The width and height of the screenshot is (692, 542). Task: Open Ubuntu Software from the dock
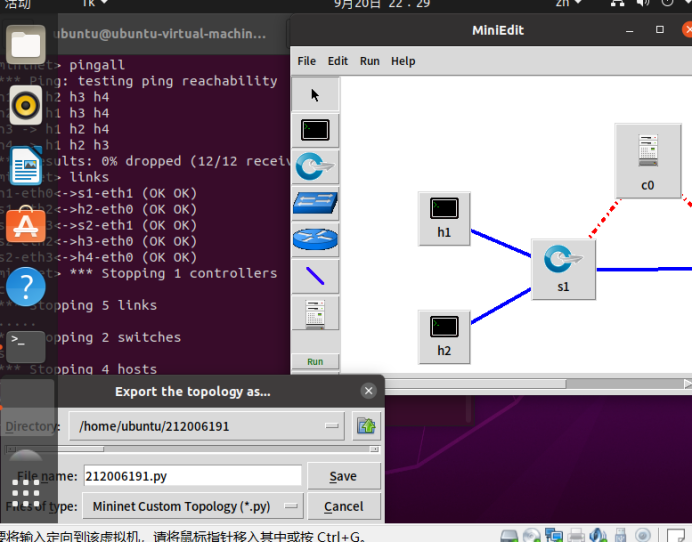(26, 225)
